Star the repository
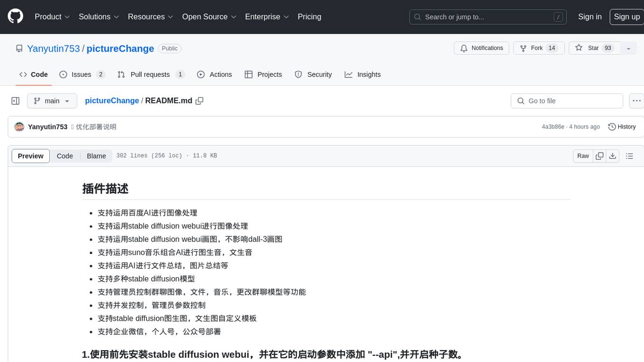The height and width of the screenshot is (362, 644). pos(594,48)
